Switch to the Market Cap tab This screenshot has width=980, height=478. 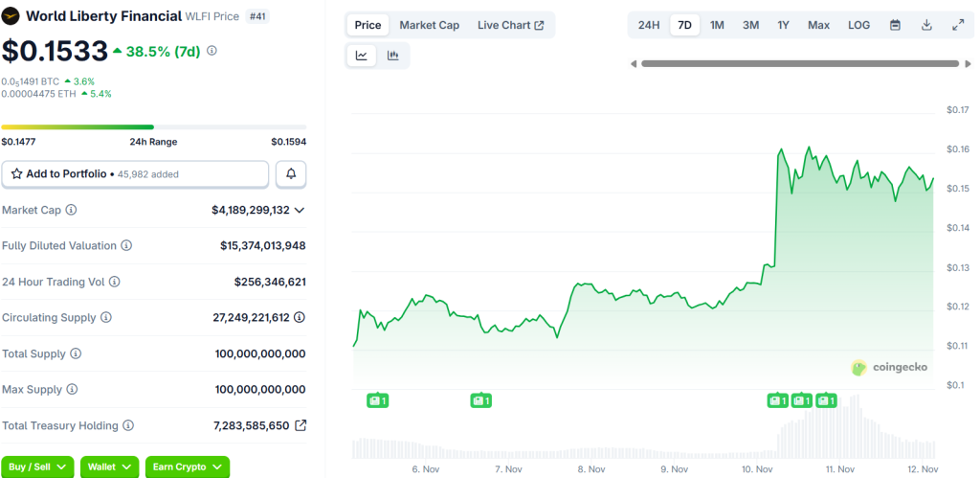429,25
